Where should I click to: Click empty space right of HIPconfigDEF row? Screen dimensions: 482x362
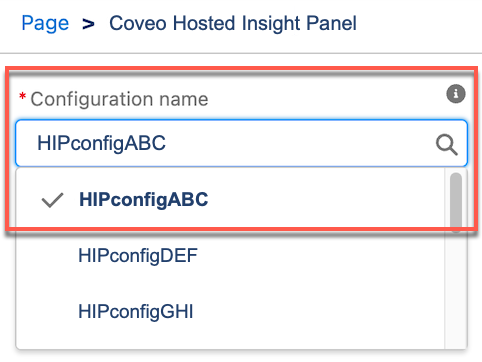(x=320, y=256)
